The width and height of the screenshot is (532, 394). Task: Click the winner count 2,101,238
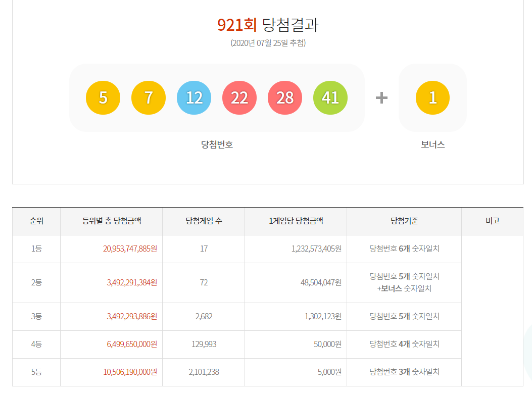[x=204, y=372]
